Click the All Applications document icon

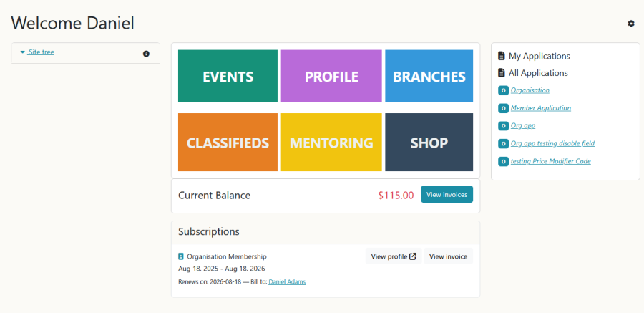(502, 73)
